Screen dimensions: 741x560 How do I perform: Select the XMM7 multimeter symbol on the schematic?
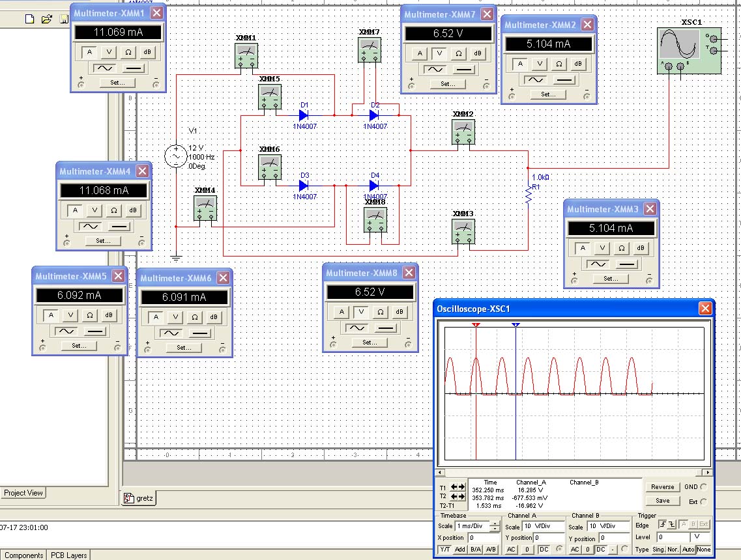[370, 49]
